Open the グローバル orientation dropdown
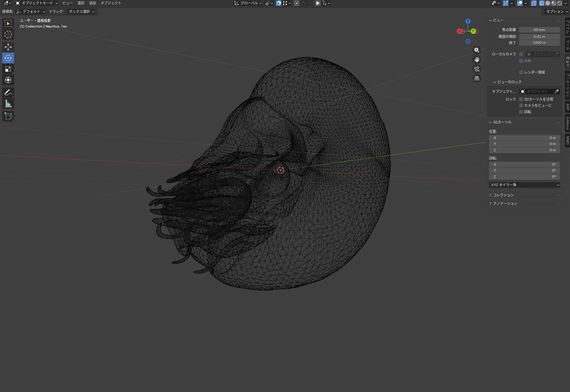The width and height of the screenshot is (570, 392). point(248,3)
